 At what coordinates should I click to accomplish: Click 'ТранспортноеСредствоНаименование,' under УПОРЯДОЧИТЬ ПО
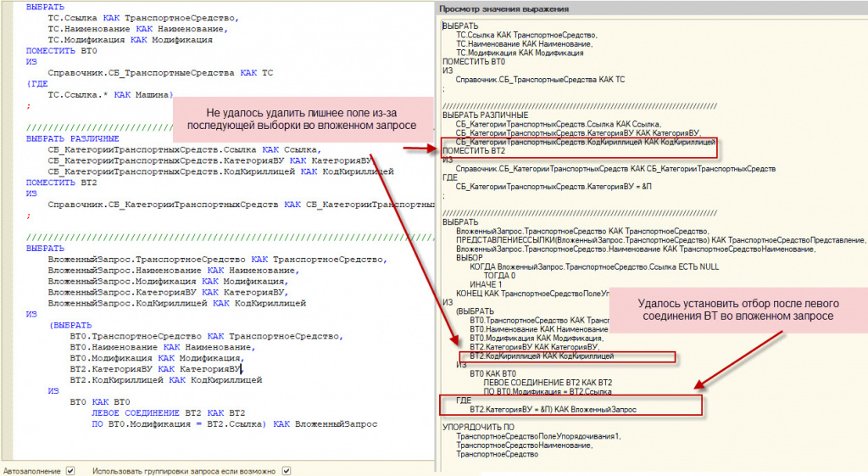524,445
